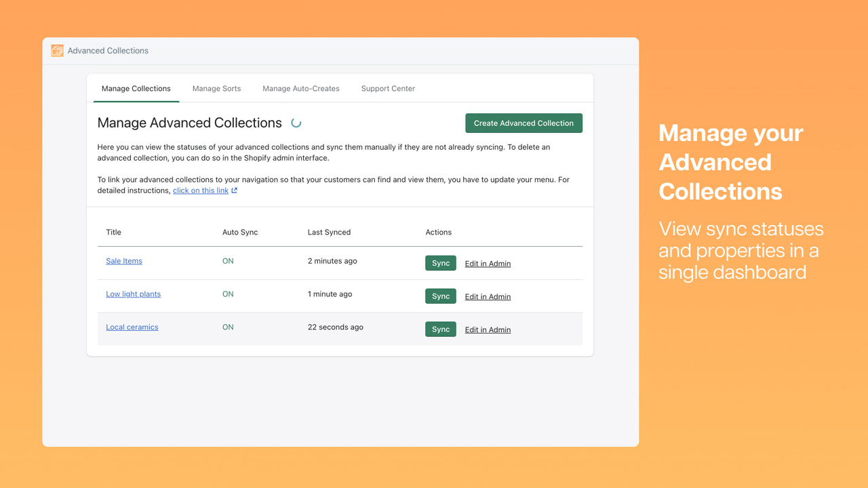868x488 pixels.
Task: Click the Sync button for Local ceramics
Action: [x=441, y=329]
